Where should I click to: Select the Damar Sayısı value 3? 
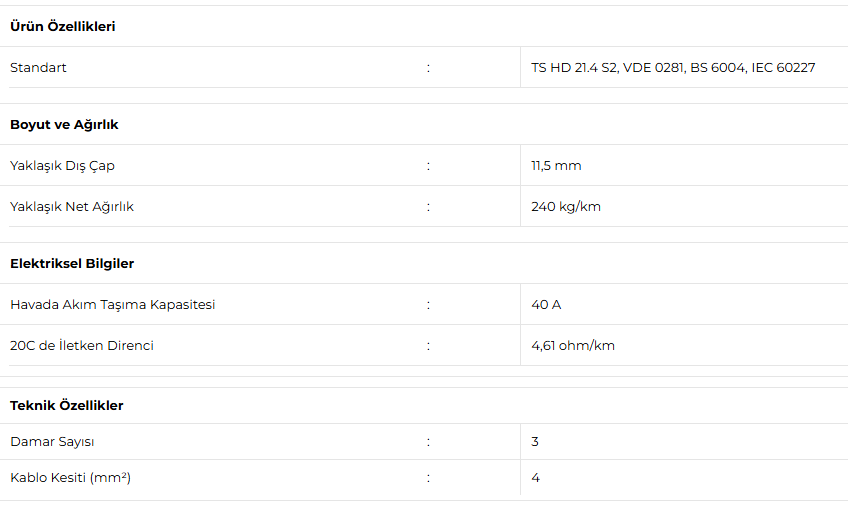click(535, 442)
